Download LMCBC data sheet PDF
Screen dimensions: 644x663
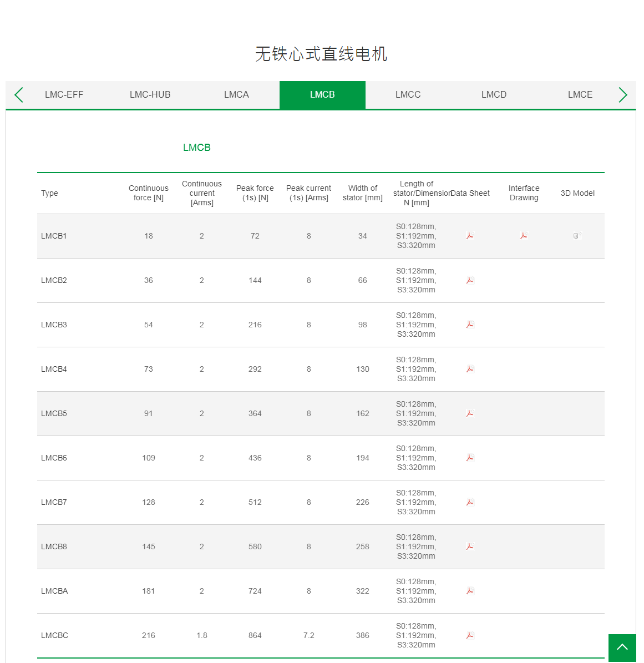point(470,635)
